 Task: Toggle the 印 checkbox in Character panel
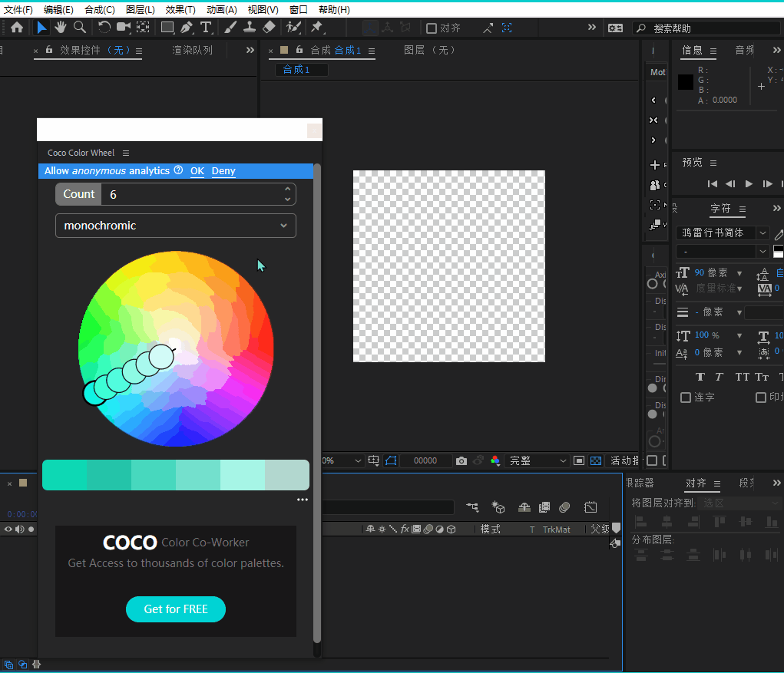pos(760,398)
